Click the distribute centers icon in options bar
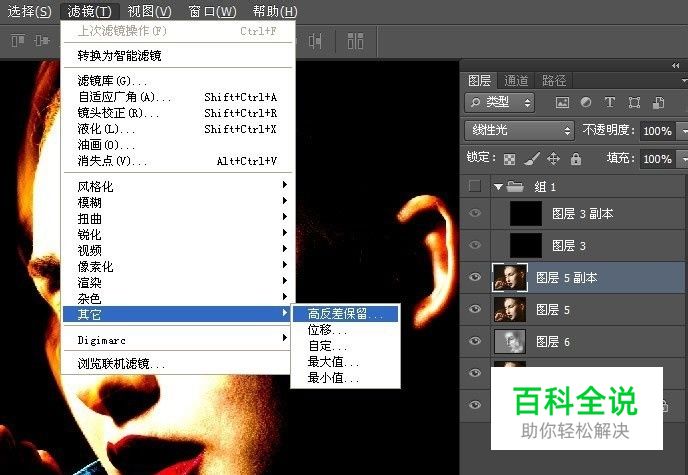Viewport: 688px width, 475px height. (315, 41)
